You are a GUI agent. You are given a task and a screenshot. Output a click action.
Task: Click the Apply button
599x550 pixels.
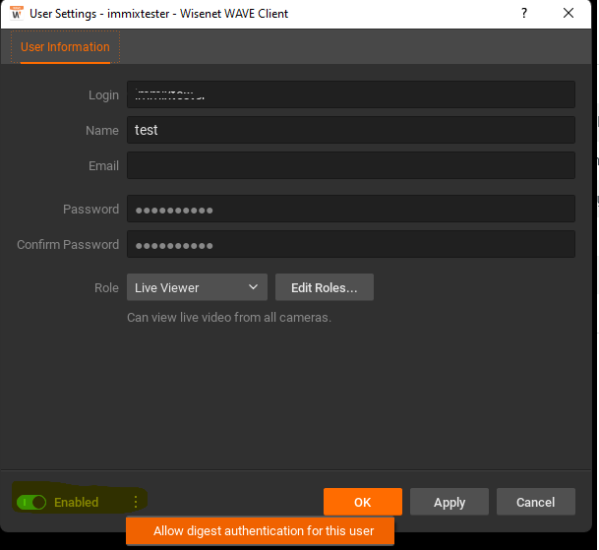point(449,502)
